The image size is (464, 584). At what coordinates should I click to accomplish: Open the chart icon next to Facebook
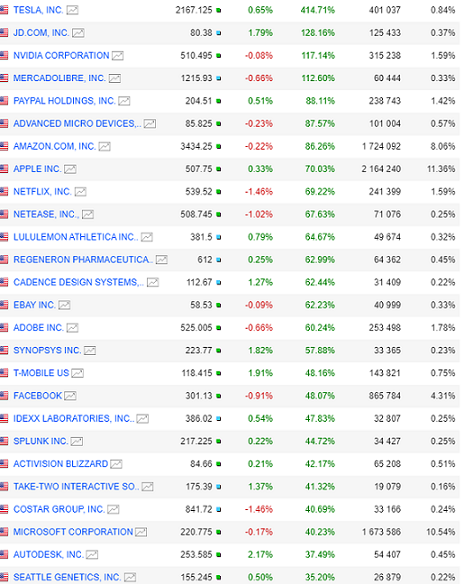70,396
